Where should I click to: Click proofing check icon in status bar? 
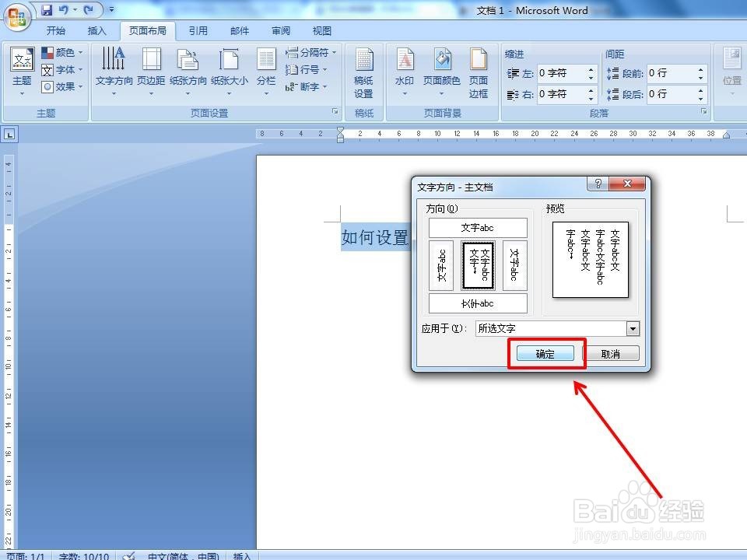(x=128, y=555)
